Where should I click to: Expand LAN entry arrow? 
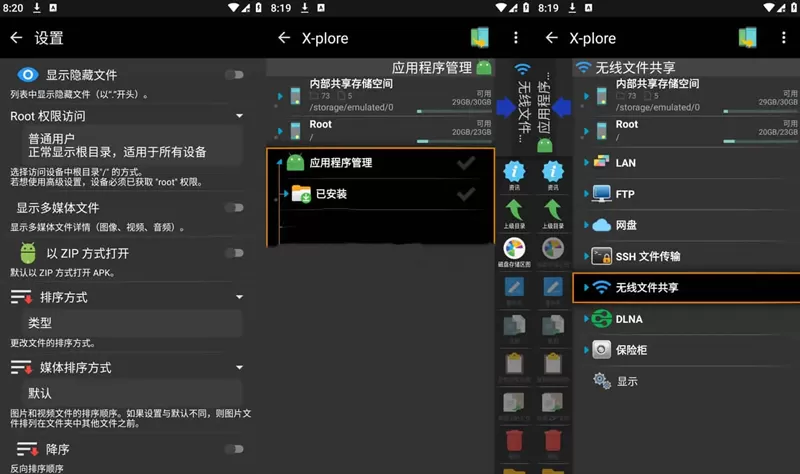pyautogui.click(x=586, y=163)
